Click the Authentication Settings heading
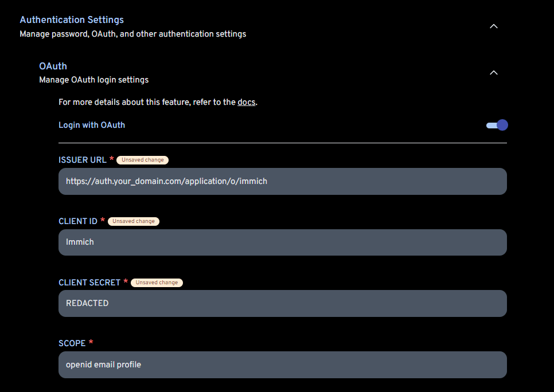Image resolution: width=554 pixels, height=392 pixels. coord(71,19)
